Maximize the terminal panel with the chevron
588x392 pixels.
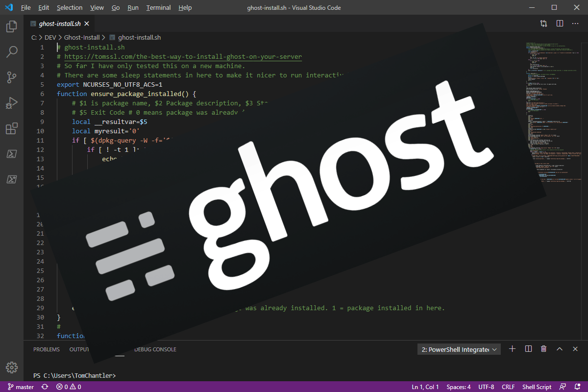coord(559,349)
